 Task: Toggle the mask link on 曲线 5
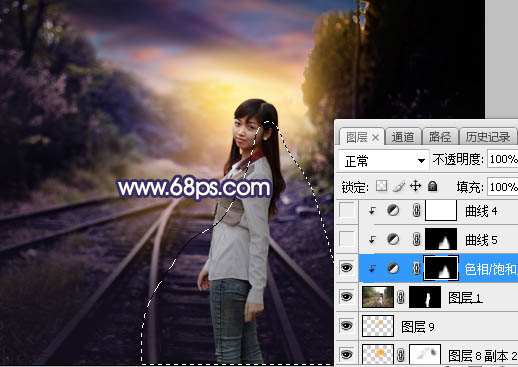(416, 239)
